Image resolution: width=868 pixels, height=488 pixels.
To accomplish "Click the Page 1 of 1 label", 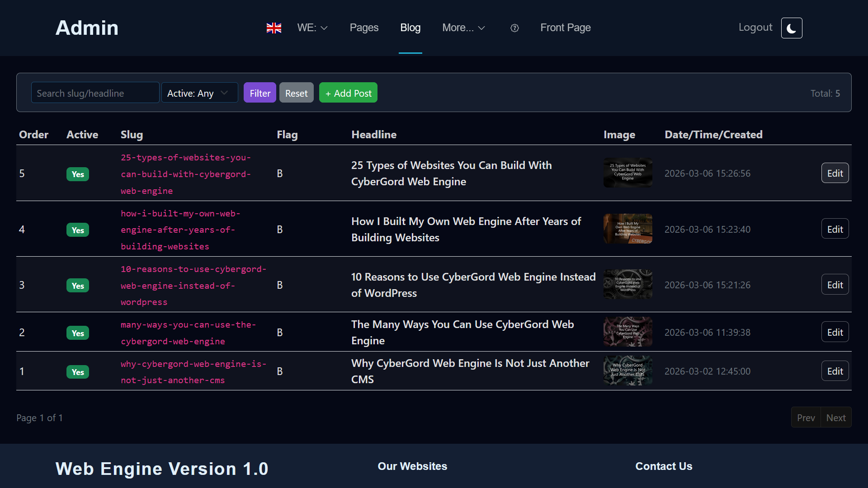I will click(39, 418).
